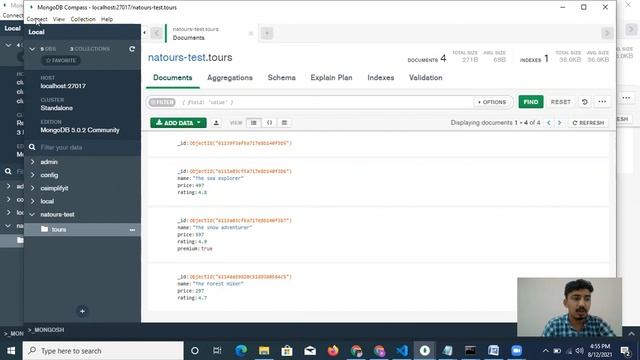640x360 pixels.
Task: Open the Cortana circle icon on taskbar
Action: click(x=195, y=351)
